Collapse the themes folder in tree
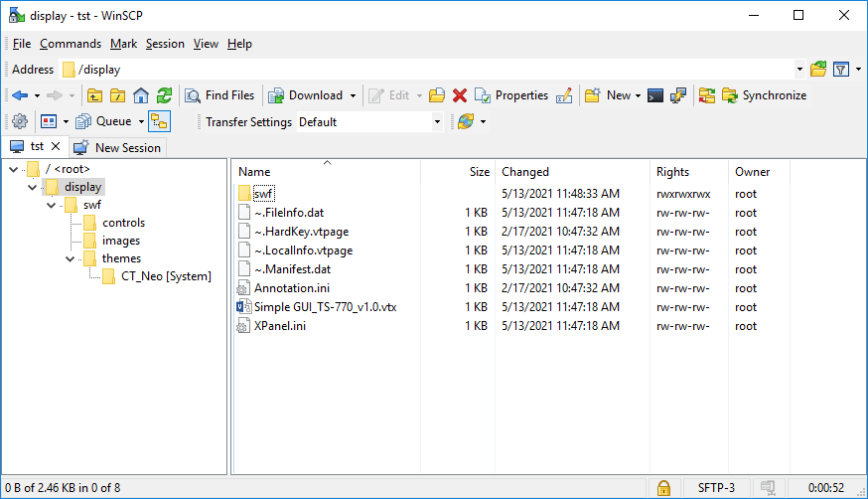 [70, 258]
